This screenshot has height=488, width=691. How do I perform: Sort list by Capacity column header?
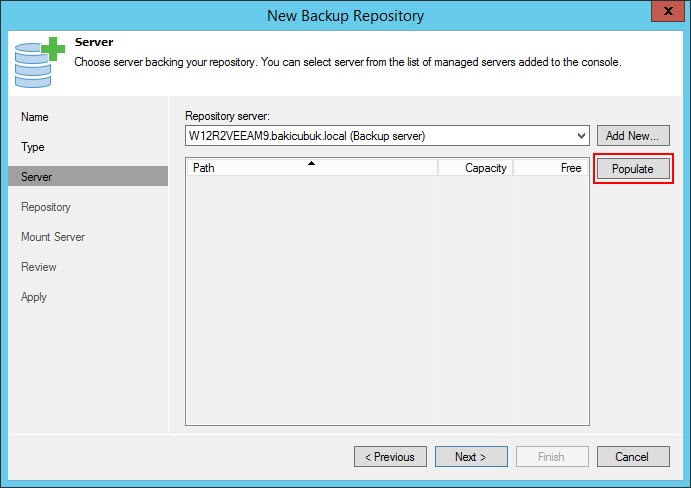pos(475,168)
